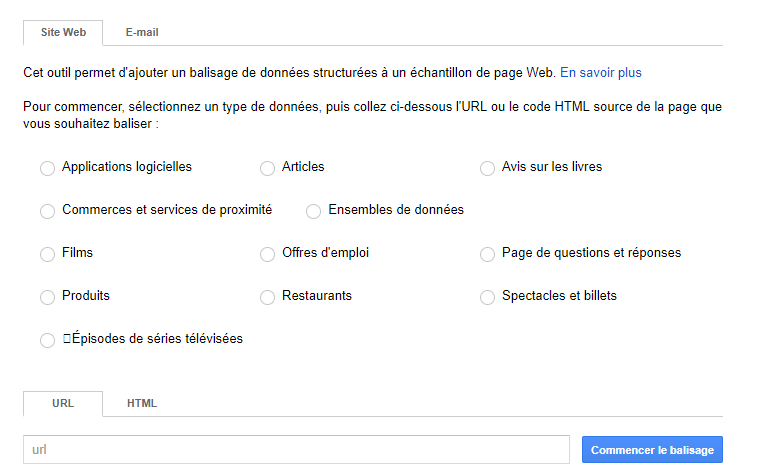
Task: Open the Site Web tab
Action: point(63,32)
